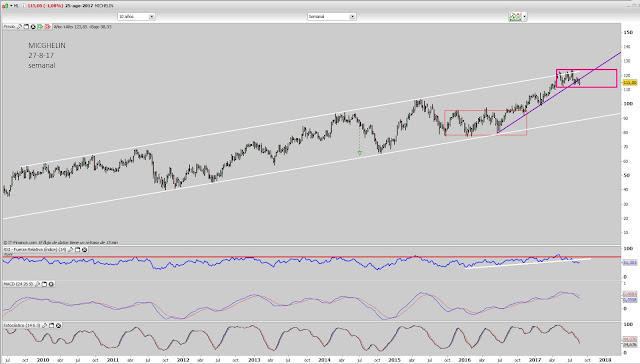The image size is (640, 364).
Task: Open the Precio panel settings wrench
Action: click(19, 27)
